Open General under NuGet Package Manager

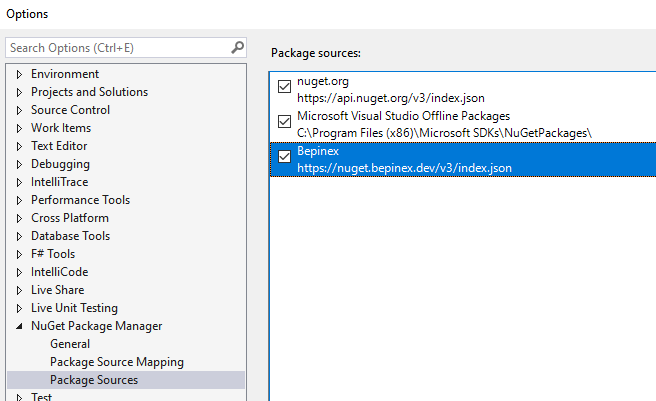tap(70, 344)
